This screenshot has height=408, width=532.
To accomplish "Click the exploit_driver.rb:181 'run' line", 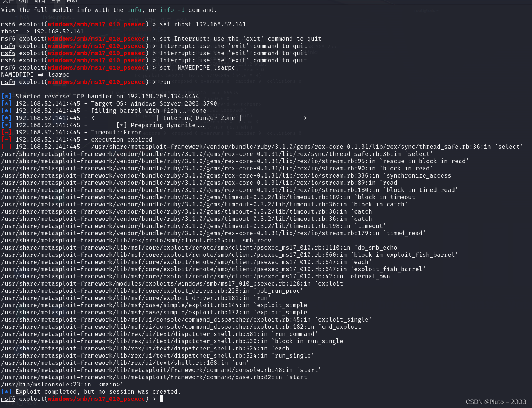I will [x=136, y=298].
